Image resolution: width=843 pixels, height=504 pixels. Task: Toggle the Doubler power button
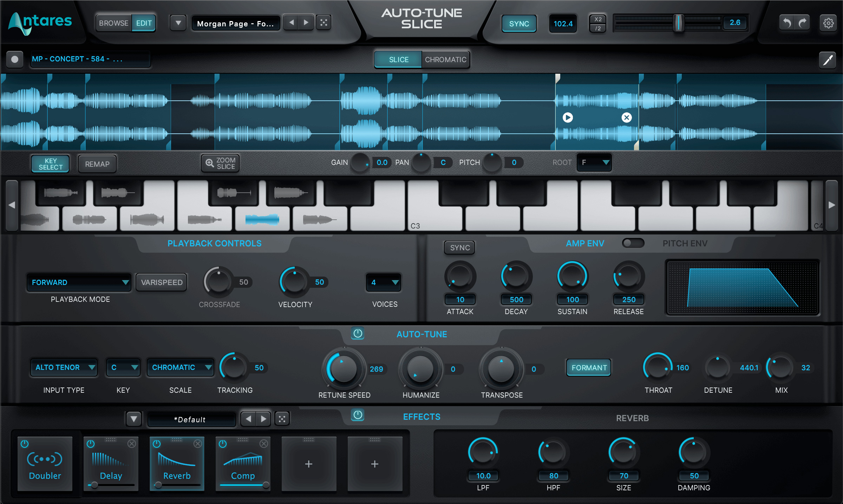click(25, 444)
